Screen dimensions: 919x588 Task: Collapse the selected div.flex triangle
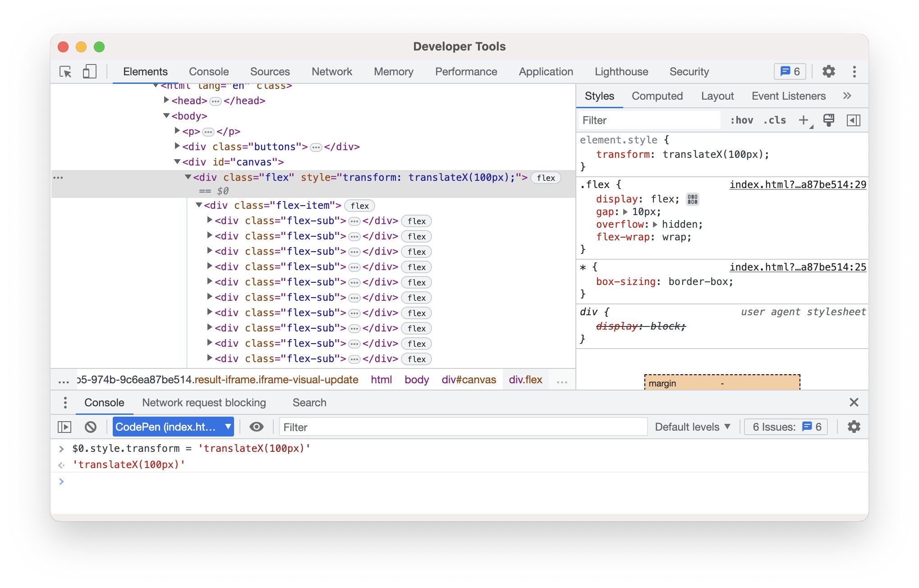click(188, 177)
